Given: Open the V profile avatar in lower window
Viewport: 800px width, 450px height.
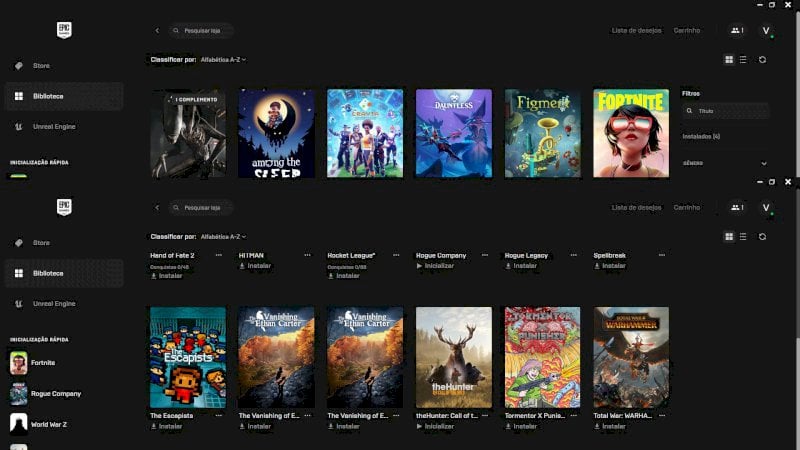Looking at the screenshot, I should 766,208.
